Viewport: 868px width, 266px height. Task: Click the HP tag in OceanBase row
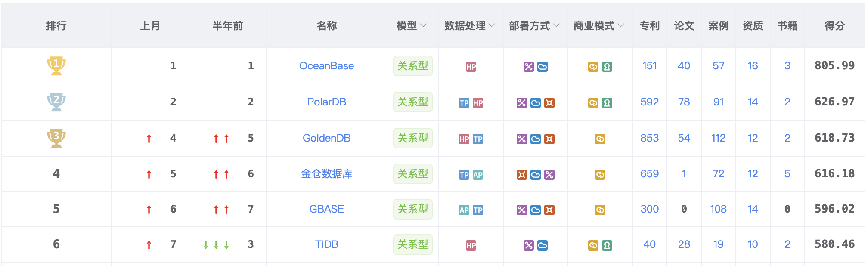471,67
